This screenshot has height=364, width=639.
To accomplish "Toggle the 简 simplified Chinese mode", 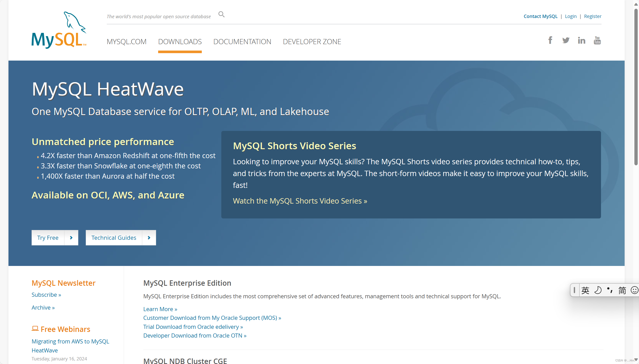I will pyautogui.click(x=622, y=290).
